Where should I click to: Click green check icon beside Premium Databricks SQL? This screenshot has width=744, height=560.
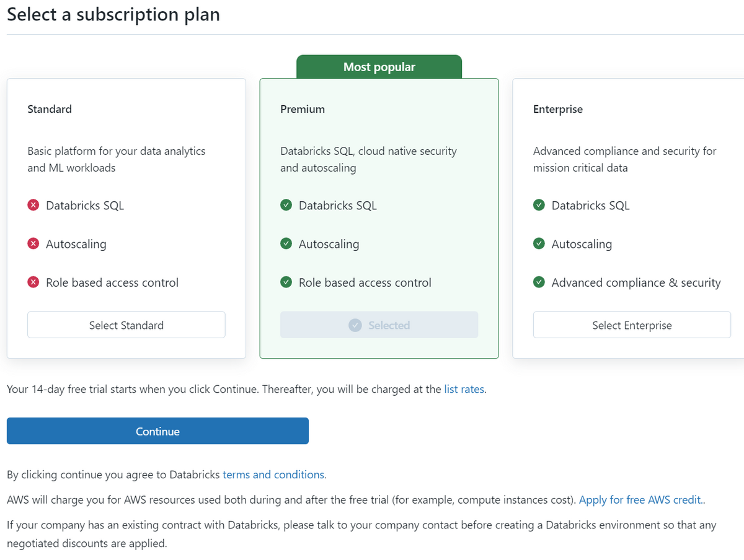pyautogui.click(x=286, y=205)
